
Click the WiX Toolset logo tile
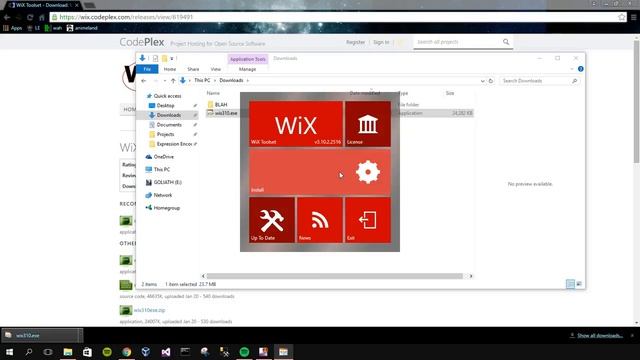pyautogui.click(x=296, y=124)
